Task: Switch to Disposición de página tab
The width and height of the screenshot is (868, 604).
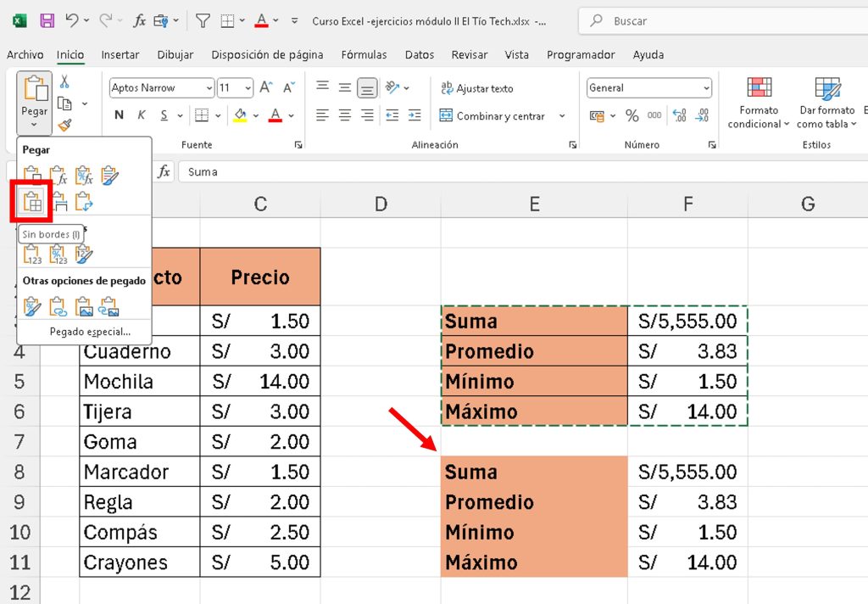Action: coord(267,54)
